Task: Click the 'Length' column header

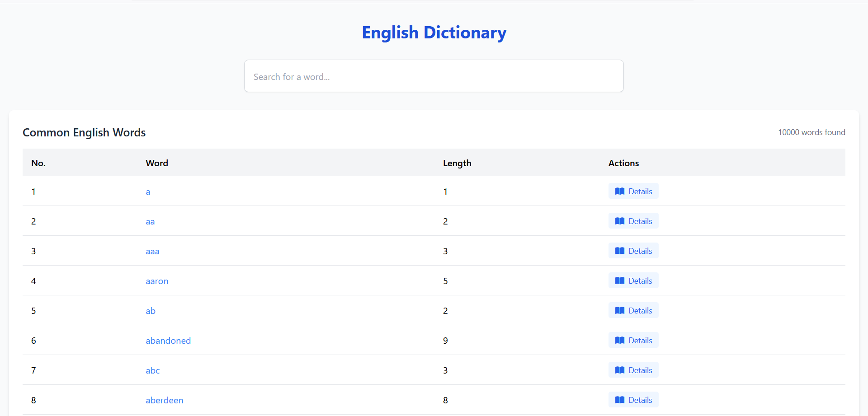Action: [457, 164]
